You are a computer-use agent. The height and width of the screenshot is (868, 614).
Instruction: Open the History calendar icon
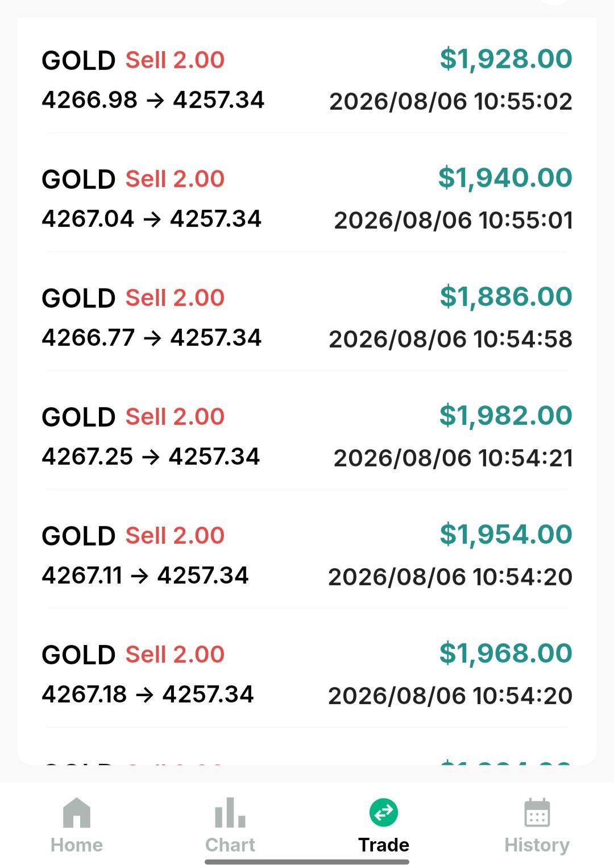[537, 812]
